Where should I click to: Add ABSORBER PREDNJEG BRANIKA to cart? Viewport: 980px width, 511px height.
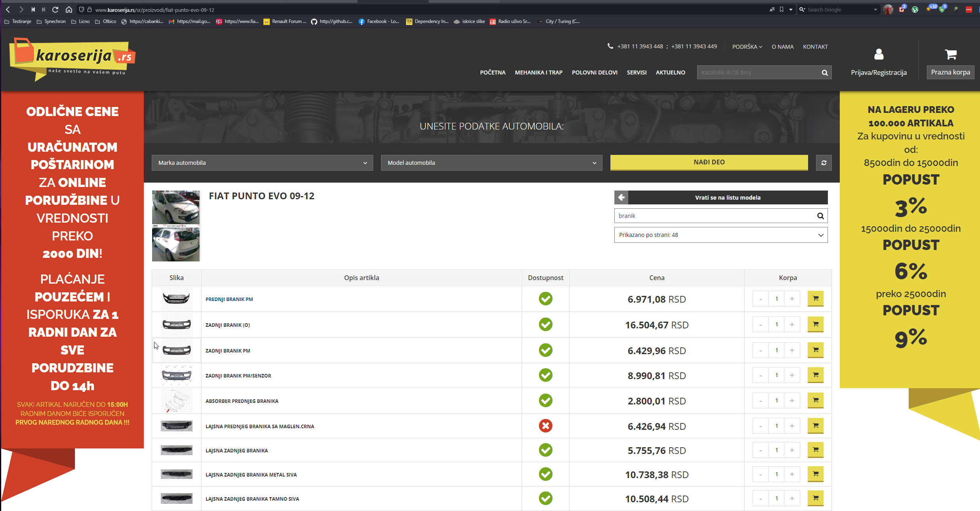coord(816,400)
